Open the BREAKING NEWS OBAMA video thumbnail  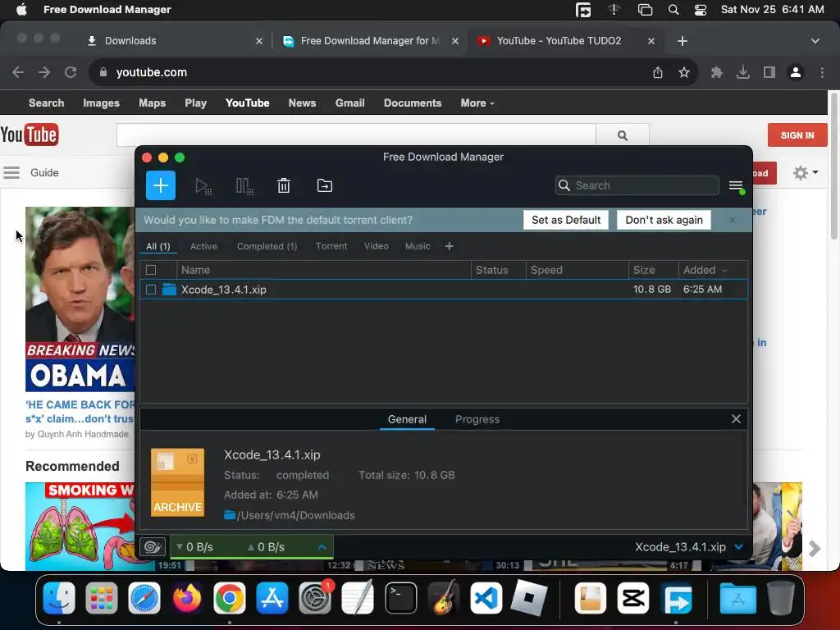(80, 299)
